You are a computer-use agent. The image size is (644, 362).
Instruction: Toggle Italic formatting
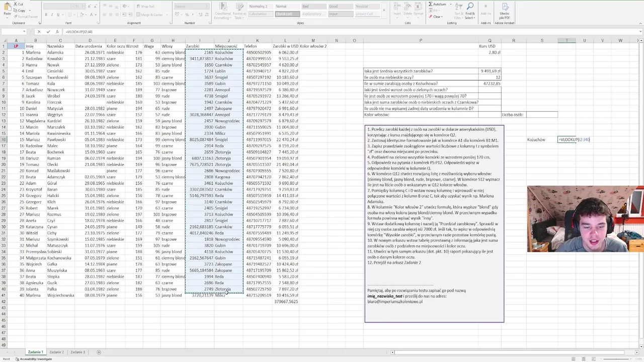click(x=52, y=15)
